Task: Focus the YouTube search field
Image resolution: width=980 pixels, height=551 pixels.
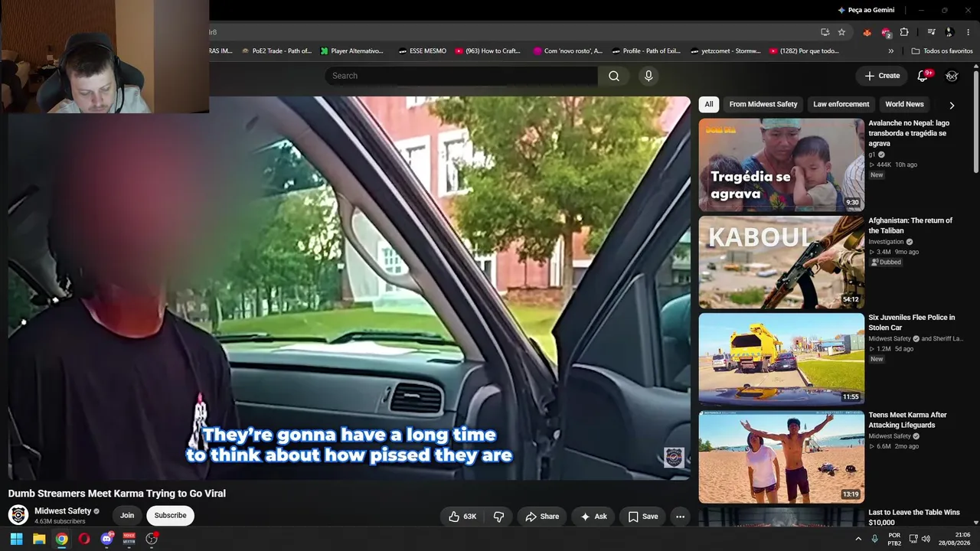Action: pyautogui.click(x=461, y=76)
